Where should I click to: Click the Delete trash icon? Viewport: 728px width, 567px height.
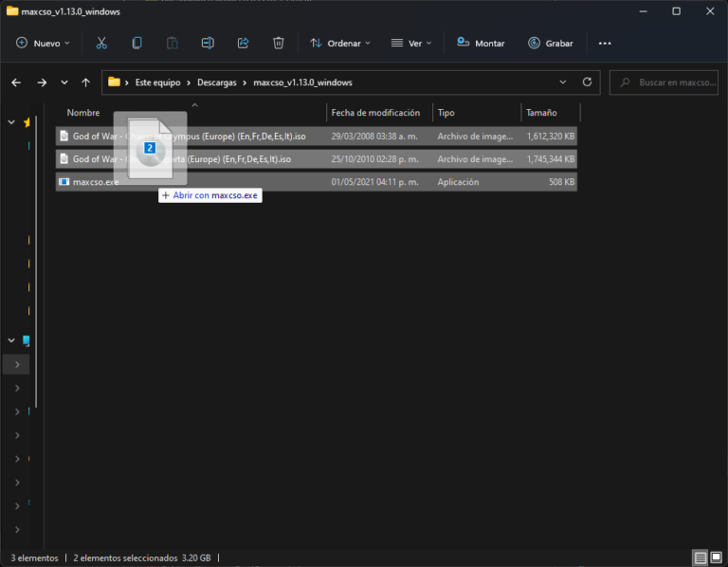tap(278, 43)
